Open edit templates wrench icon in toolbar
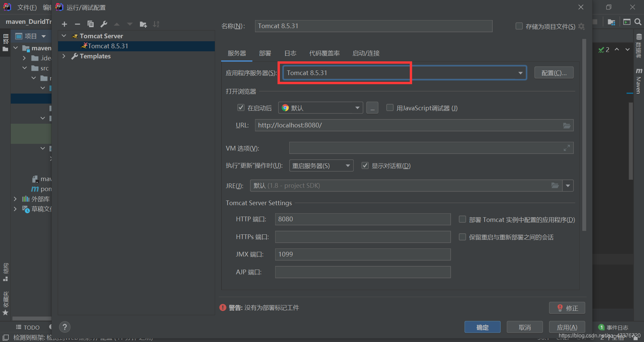 [x=104, y=24]
